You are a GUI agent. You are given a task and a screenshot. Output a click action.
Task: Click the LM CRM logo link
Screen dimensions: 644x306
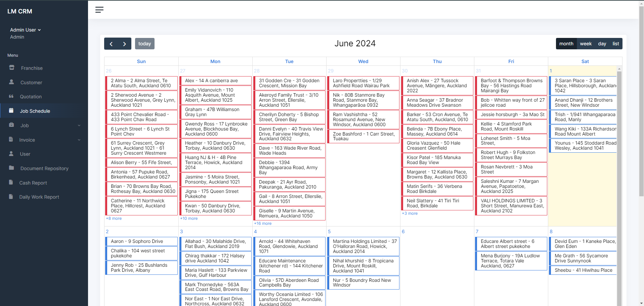(20, 11)
